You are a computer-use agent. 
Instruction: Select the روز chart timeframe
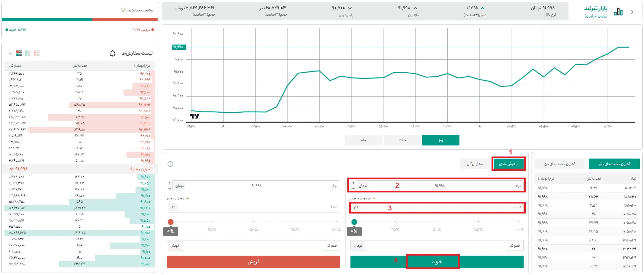[440, 140]
